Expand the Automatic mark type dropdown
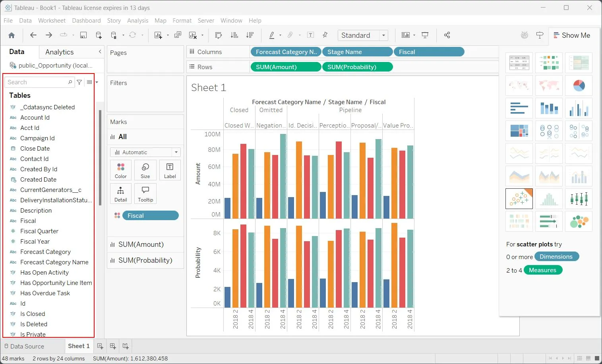This screenshot has width=602, height=364. 176,152
